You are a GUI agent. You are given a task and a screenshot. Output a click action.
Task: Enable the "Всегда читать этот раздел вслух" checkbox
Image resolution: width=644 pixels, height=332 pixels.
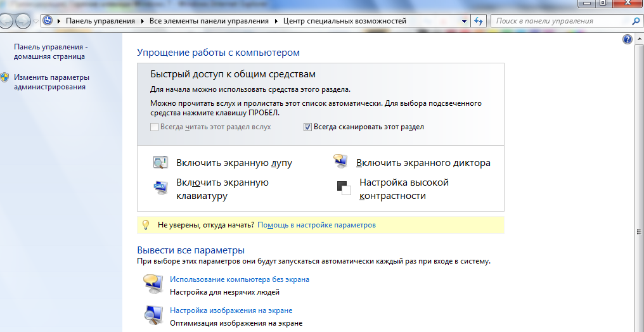(154, 127)
